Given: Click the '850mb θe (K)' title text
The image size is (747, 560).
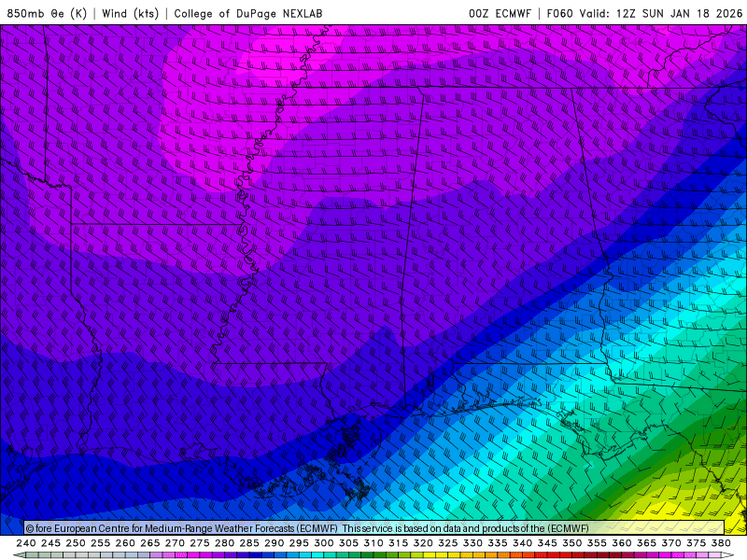Looking at the screenshot, I should (x=47, y=13).
